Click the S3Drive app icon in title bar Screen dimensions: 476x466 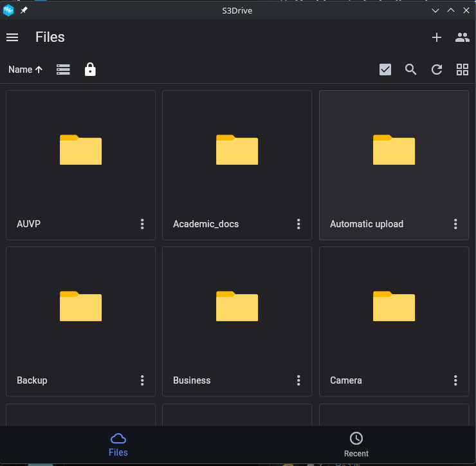point(8,10)
